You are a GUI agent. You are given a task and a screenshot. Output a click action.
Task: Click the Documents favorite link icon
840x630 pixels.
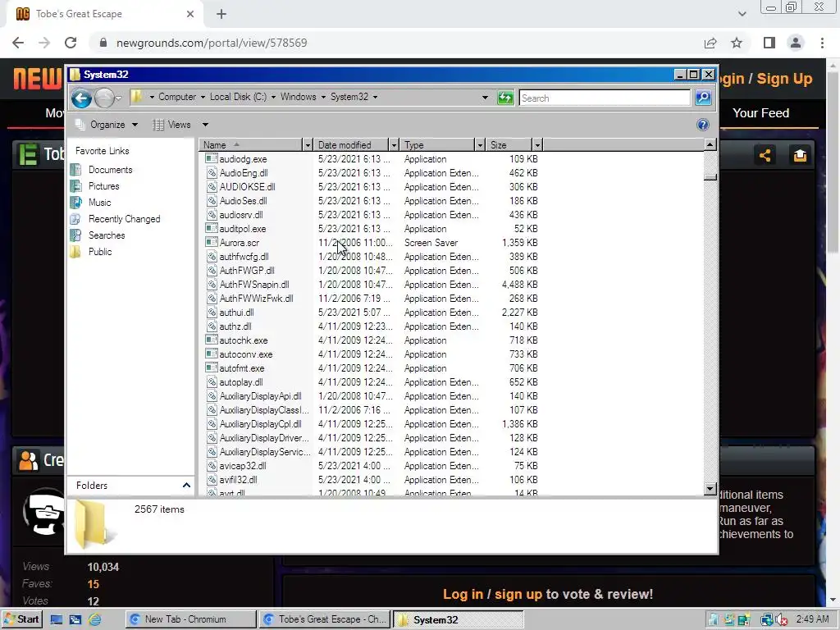tap(76, 170)
